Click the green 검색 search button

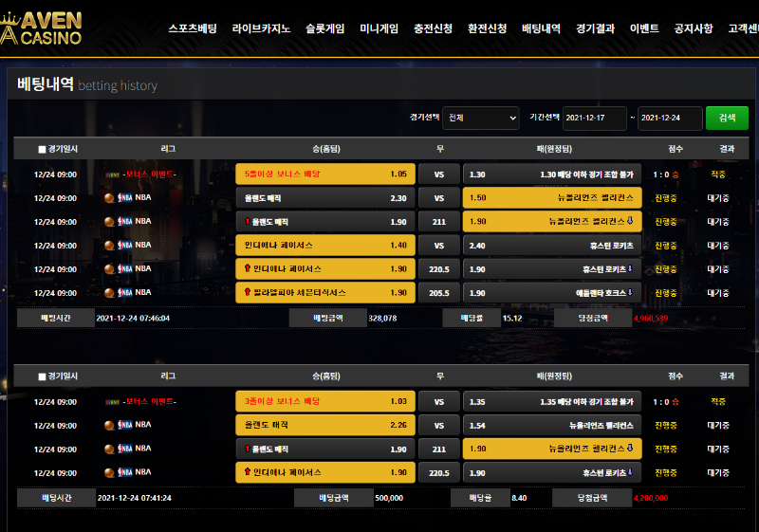(727, 118)
